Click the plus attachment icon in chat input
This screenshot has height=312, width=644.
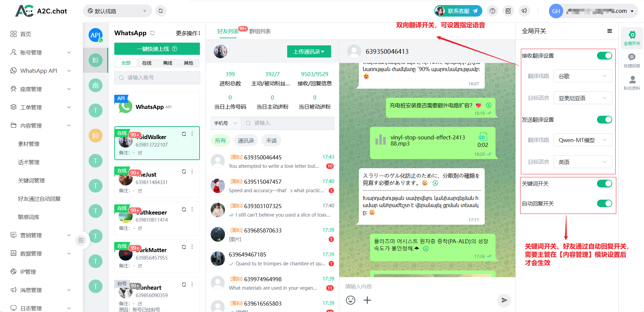(367, 300)
